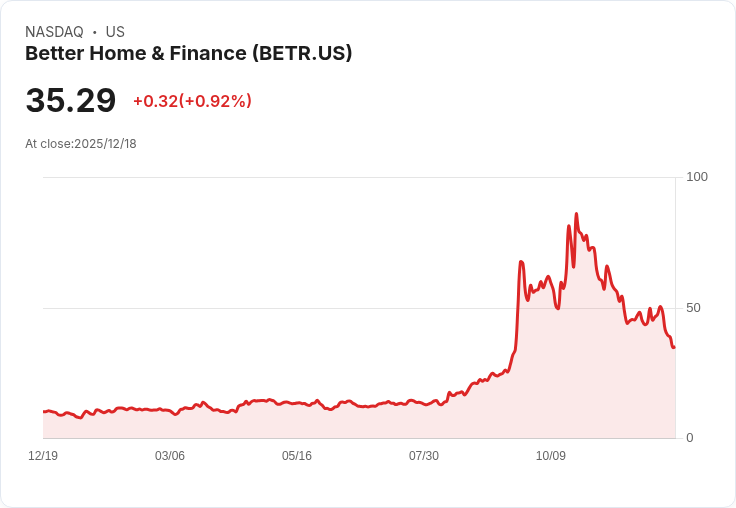Click the +0.32(+0.92%) price change text
Image resolution: width=736 pixels, height=508 pixels.
192,101
